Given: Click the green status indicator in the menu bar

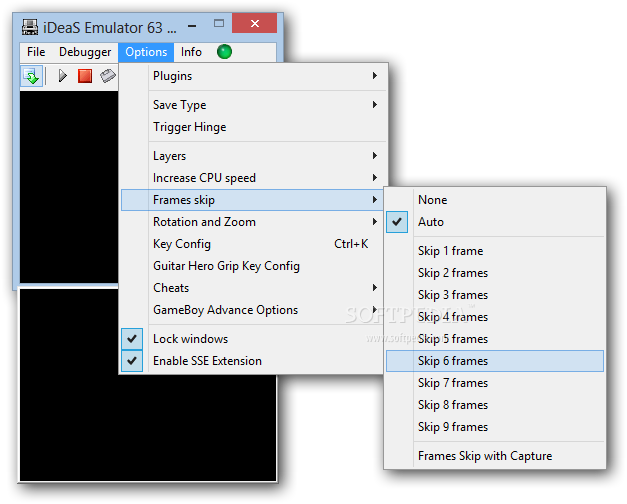Looking at the screenshot, I should (224, 52).
